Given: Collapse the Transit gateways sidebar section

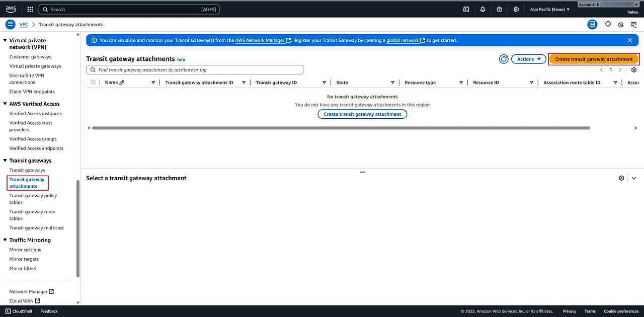Looking at the screenshot, I should click(x=6, y=161).
